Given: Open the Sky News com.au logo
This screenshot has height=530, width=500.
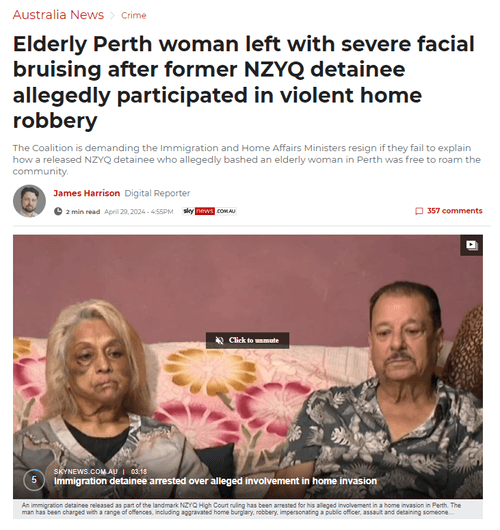Looking at the screenshot, I should pyautogui.click(x=209, y=211).
